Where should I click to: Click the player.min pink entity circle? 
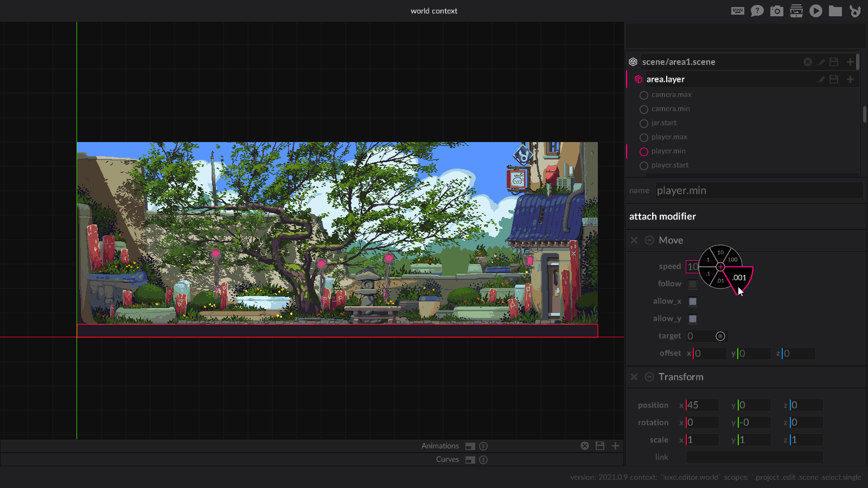[x=644, y=152]
